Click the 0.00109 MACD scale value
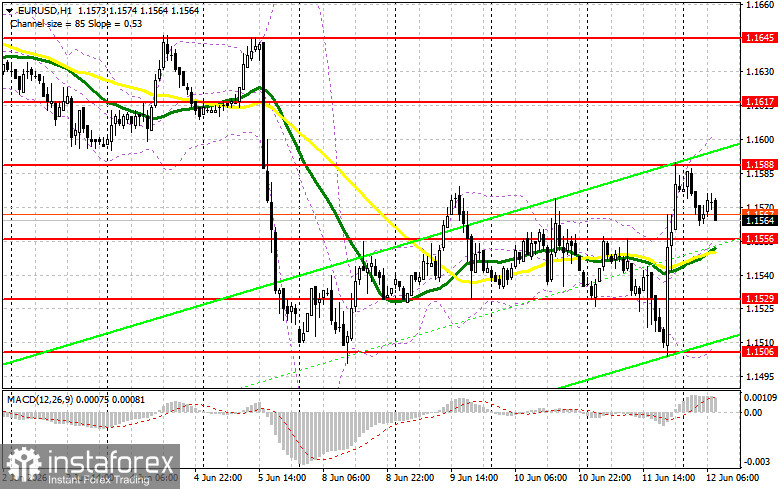This screenshot has width=781, height=489. pyautogui.click(x=760, y=398)
